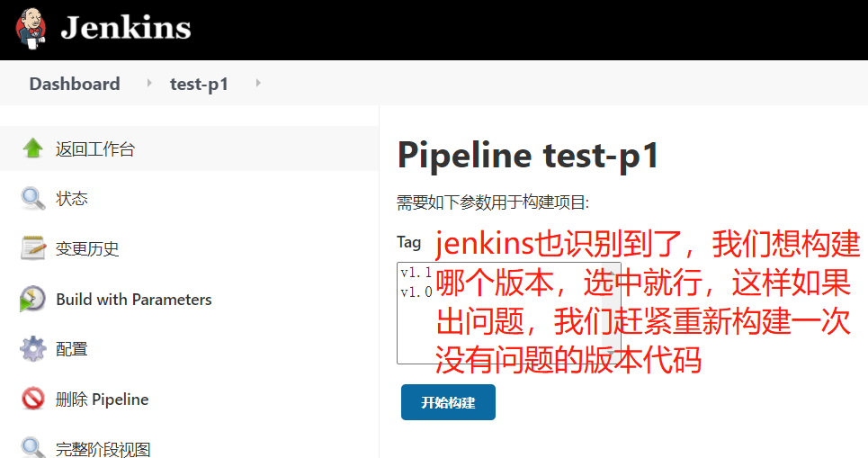Click the magnifier icon beside 状态
Image resolution: width=868 pixels, height=458 pixels.
(x=32, y=198)
